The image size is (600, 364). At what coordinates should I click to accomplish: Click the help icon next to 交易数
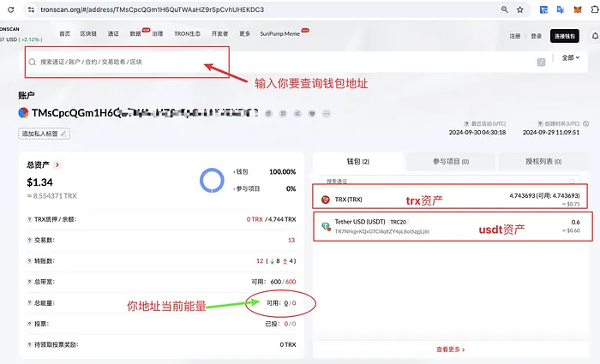click(29, 240)
